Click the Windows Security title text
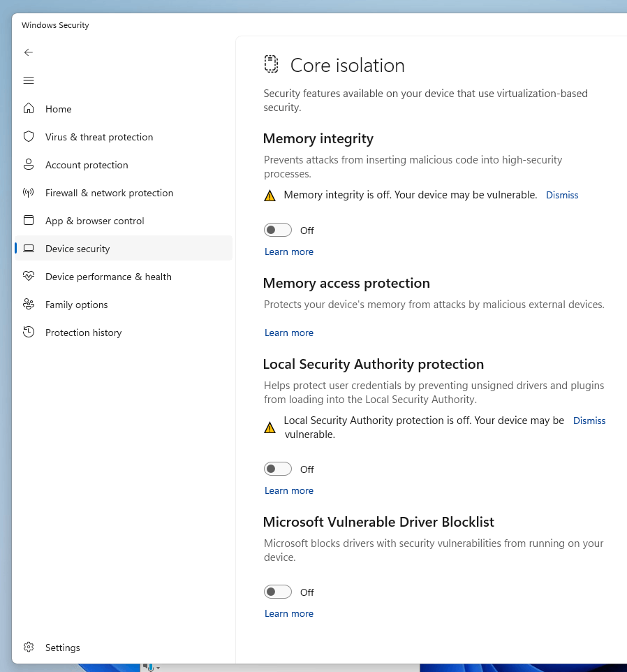This screenshot has height=672, width=627. click(55, 25)
